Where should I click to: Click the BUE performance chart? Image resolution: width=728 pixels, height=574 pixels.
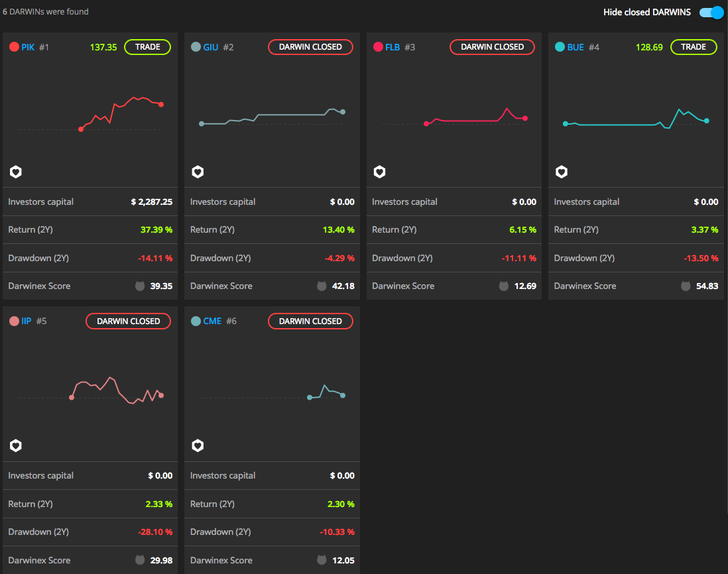tap(636, 119)
